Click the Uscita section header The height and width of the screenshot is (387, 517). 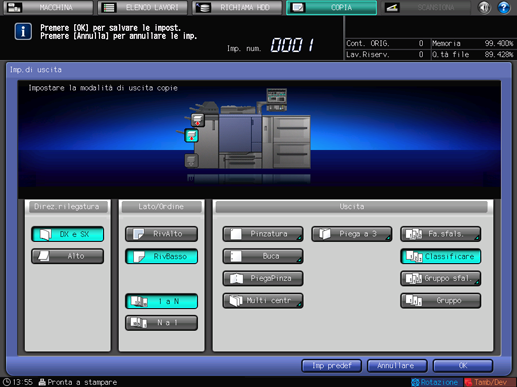(352, 207)
